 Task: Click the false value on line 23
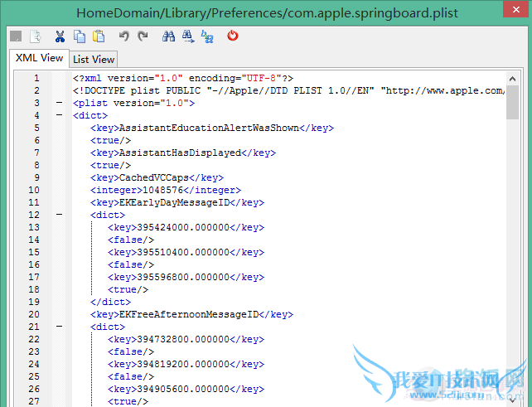click(x=131, y=351)
